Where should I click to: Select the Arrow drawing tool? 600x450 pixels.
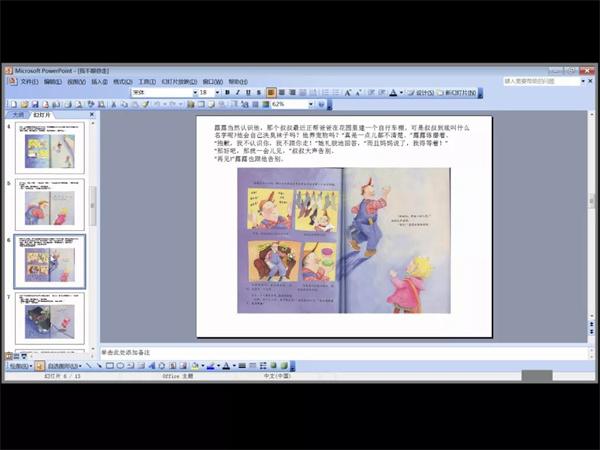click(99, 366)
